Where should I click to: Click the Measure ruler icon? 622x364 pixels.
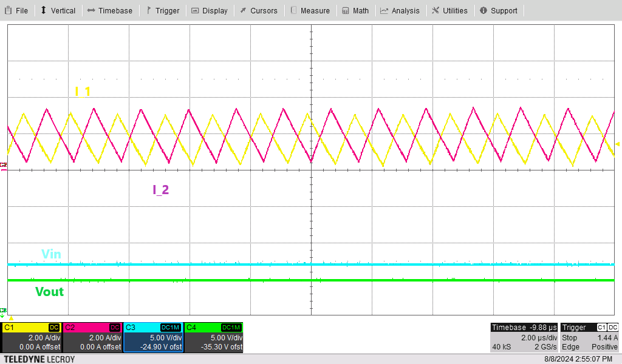click(293, 10)
